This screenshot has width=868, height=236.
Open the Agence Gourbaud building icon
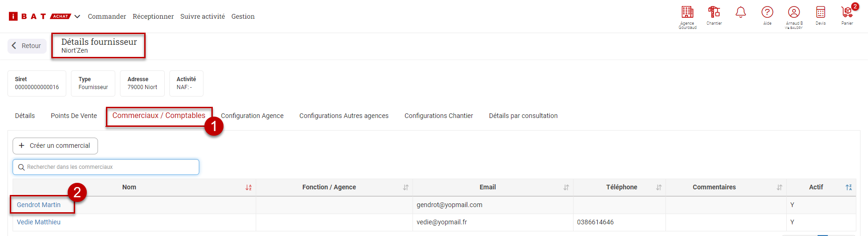click(x=687, y=13)
